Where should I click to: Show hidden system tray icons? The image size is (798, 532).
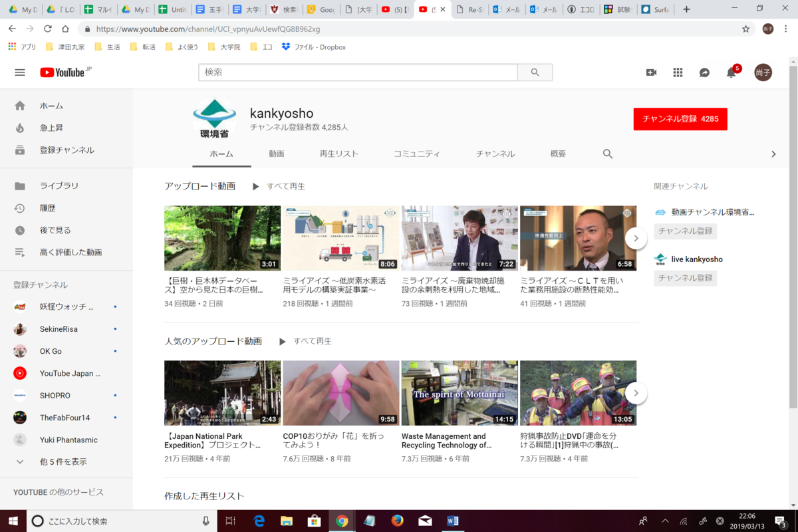tap(665, 521)
